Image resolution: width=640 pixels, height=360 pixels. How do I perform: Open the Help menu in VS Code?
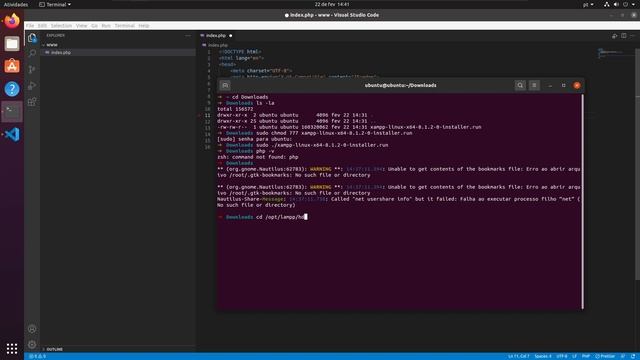tap(144, 26)
